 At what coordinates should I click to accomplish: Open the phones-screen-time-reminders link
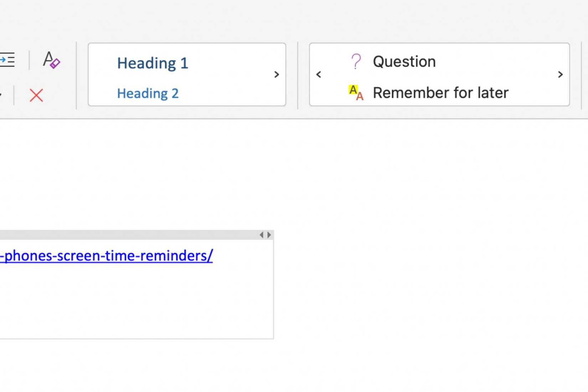(107, 256)
